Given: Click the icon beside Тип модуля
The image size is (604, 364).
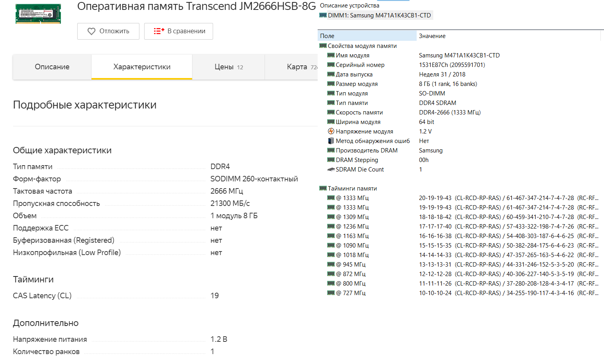Looking at the screenshot, I should 331,93.
